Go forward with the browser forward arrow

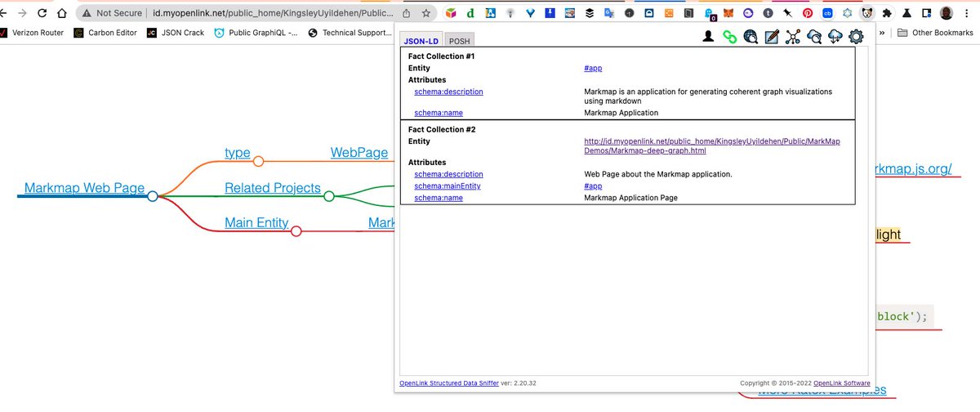pos(22,13)
